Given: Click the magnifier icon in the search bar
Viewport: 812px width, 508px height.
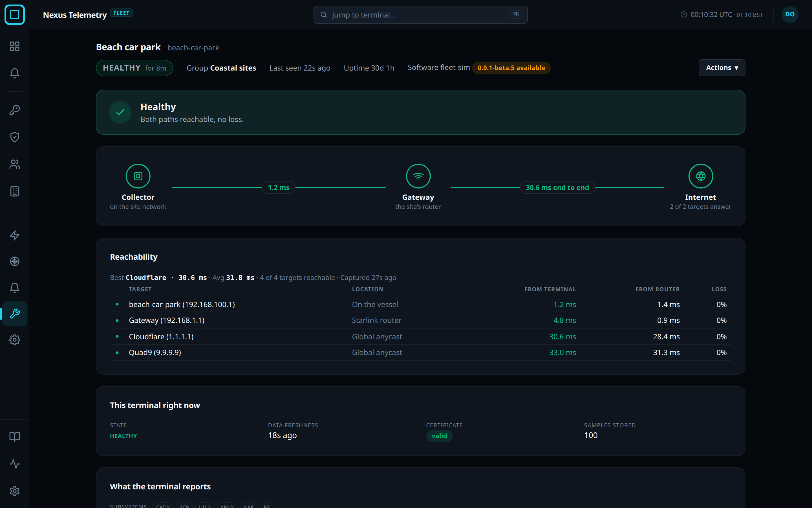Looking at the screenshot, I should 323,15.
